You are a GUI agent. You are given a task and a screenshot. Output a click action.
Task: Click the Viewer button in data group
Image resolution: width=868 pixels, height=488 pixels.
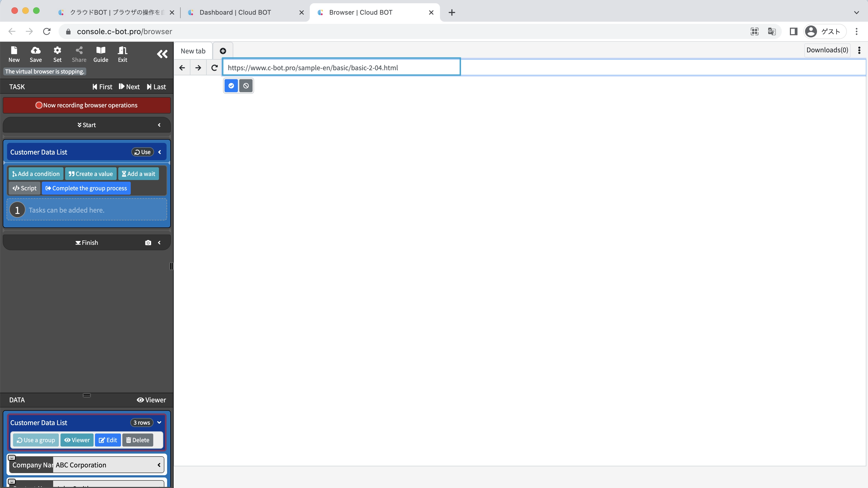77,440
